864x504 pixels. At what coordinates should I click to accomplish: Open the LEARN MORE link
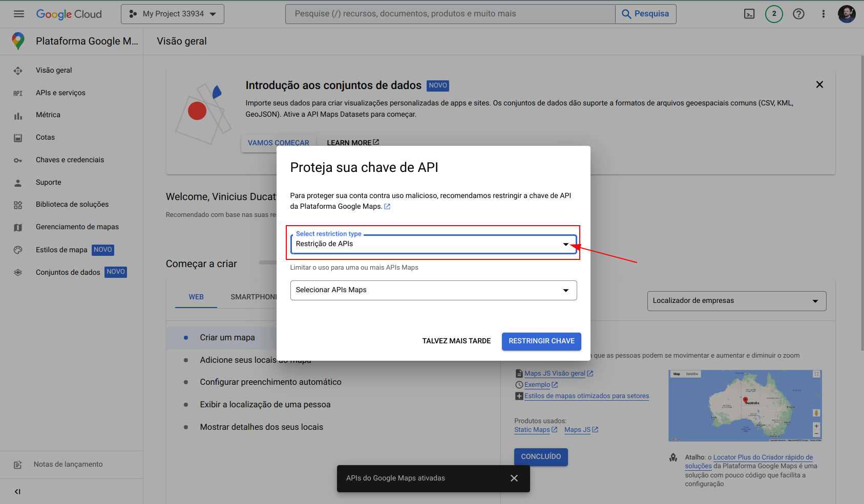[x=353, y=143]
